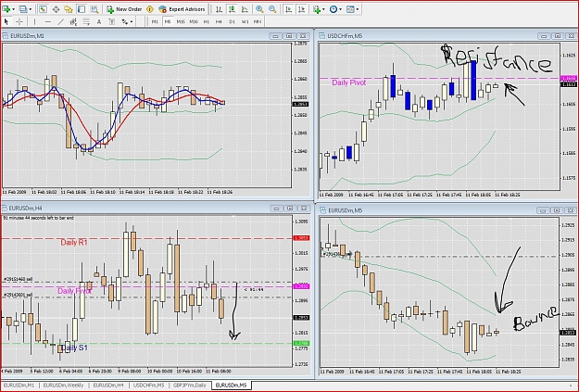The height and width of the screenshot is (392, 579).
Task: Select the Daily S1 label on H4 chart
Action: point(74,348)
